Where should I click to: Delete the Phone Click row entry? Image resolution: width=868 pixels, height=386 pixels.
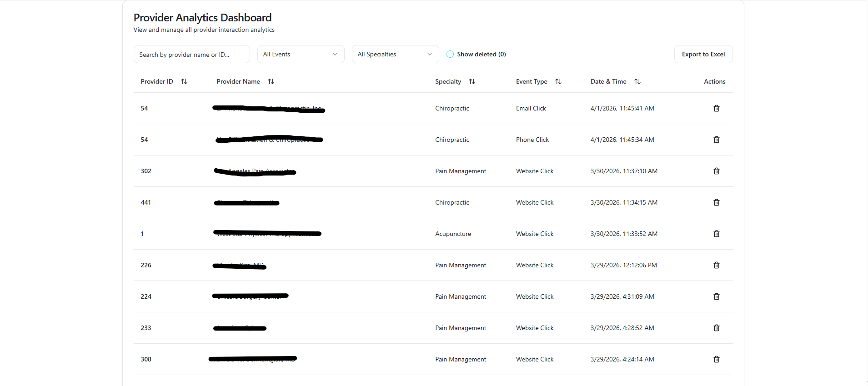(x=716, y=140)
